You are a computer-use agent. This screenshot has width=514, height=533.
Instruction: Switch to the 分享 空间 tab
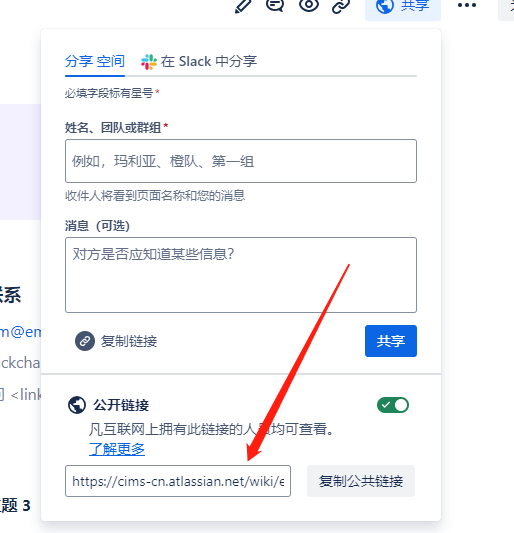[95, 62]
